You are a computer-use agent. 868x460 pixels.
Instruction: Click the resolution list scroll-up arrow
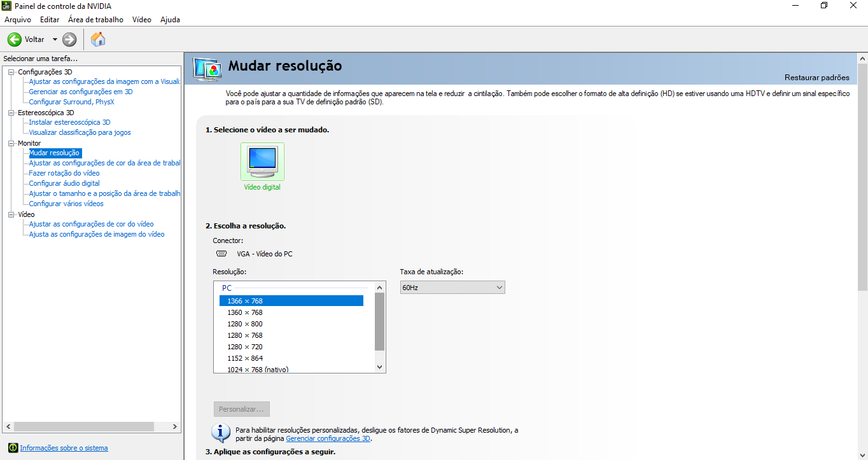click(380, 287)
